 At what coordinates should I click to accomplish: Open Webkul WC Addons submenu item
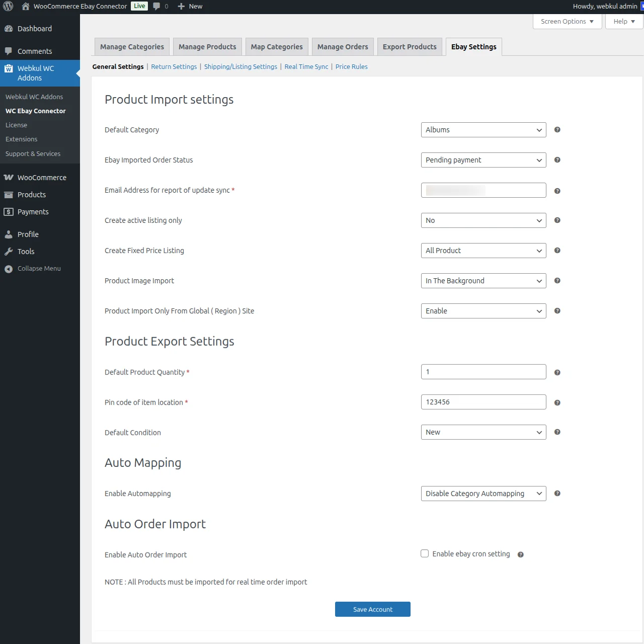(34, 97)
